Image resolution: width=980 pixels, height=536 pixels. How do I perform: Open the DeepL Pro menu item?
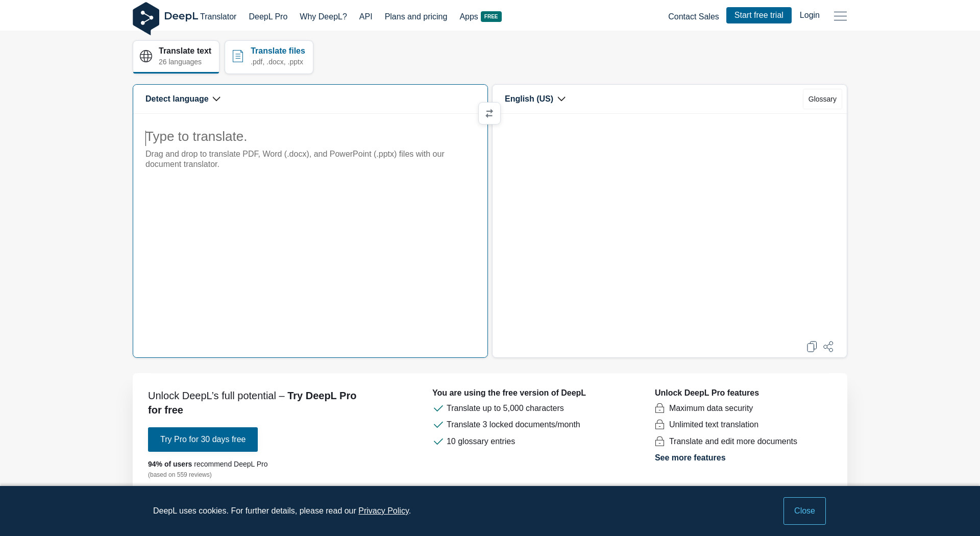268,16
